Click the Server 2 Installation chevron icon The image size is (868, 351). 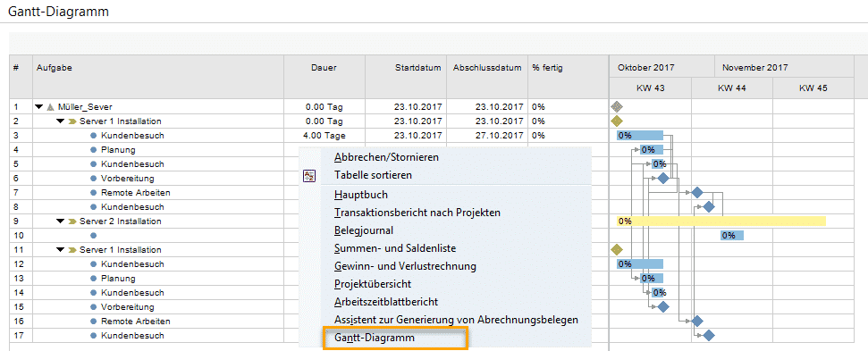(x=72, y=221)
